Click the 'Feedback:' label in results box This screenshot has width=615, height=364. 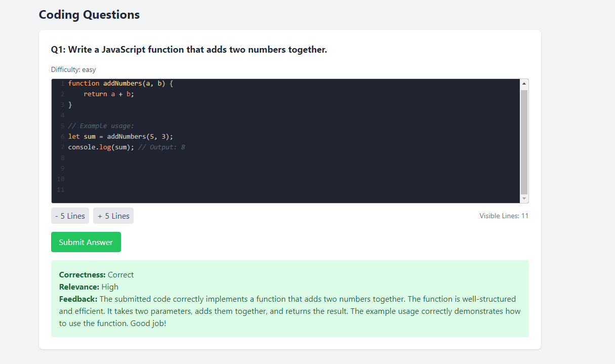pyautogui.click(x=78, y=299)
